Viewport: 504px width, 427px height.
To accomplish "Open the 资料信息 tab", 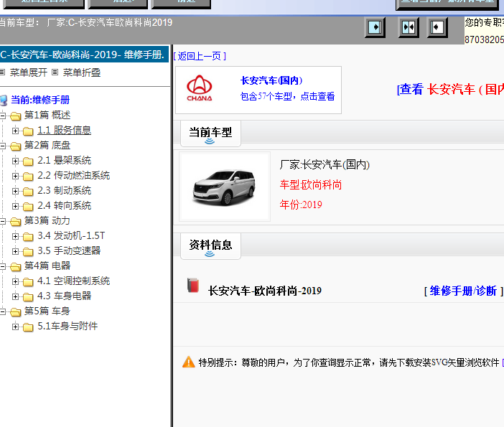I will 210,245.
